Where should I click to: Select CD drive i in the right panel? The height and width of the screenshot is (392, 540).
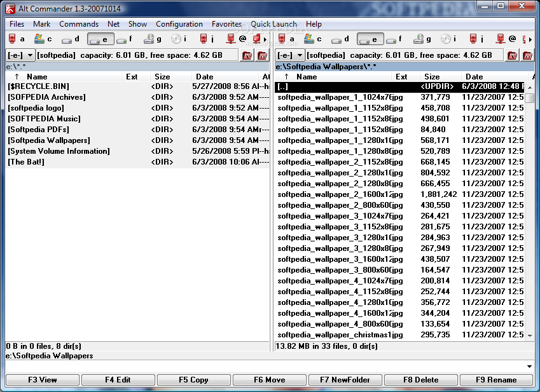pos(449,39)
